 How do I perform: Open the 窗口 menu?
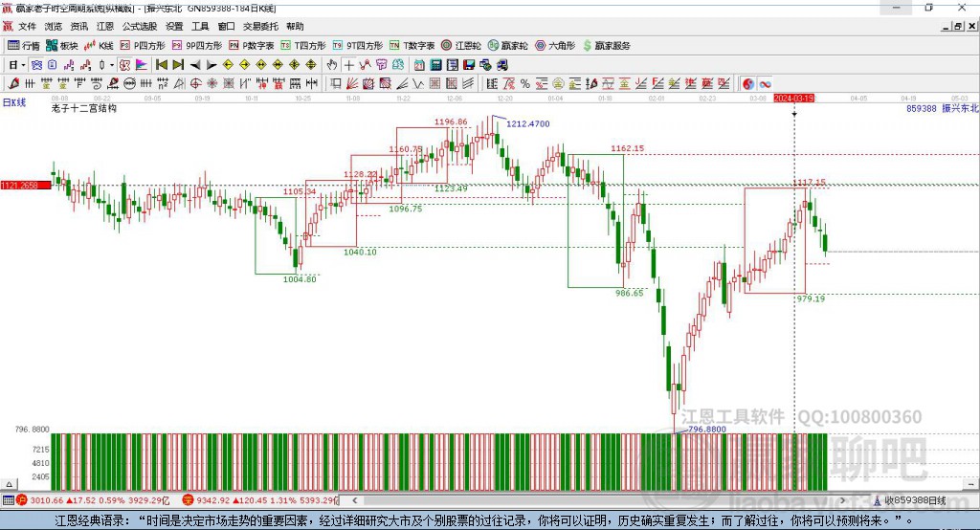tap(226, 26)
